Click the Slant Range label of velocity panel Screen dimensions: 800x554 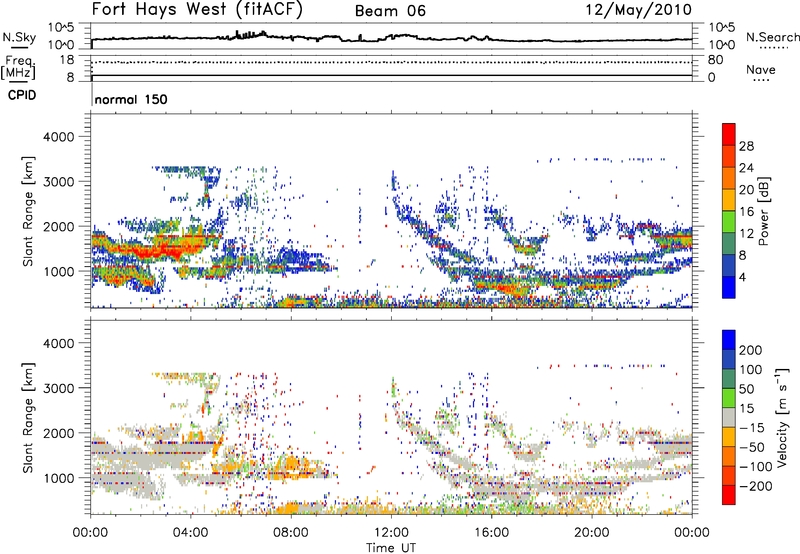coord(28,417)
